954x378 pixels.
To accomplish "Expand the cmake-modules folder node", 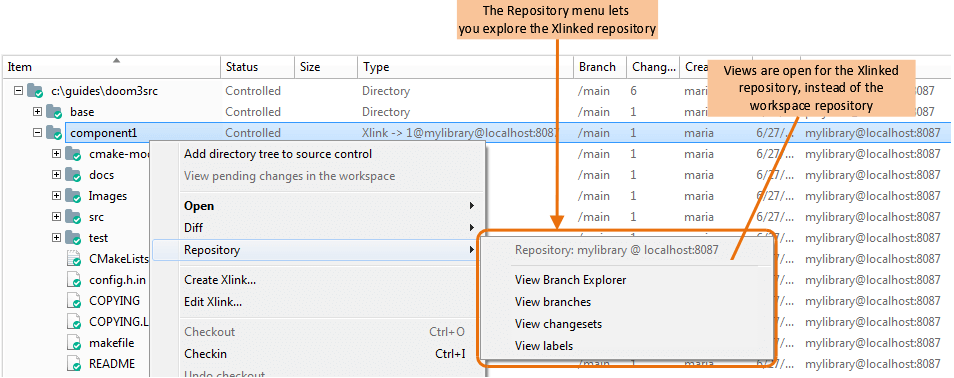I will (57, 154).
